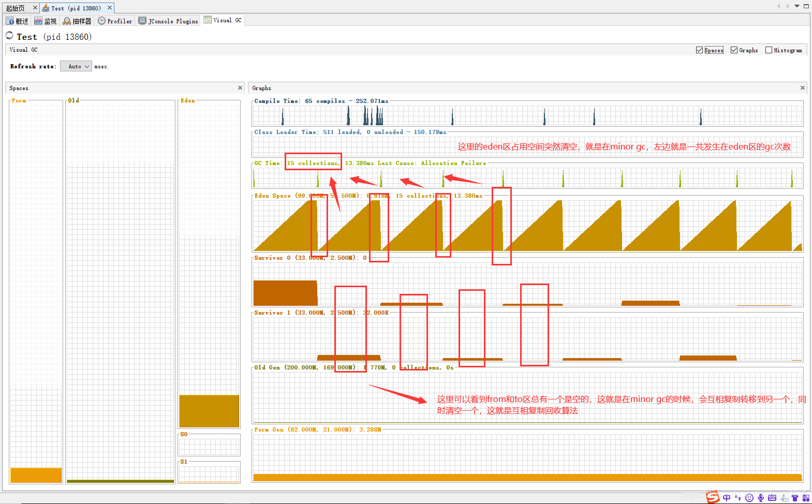Click the Visual GC section header text
This screenshot has width=812, height=504.
23,50
